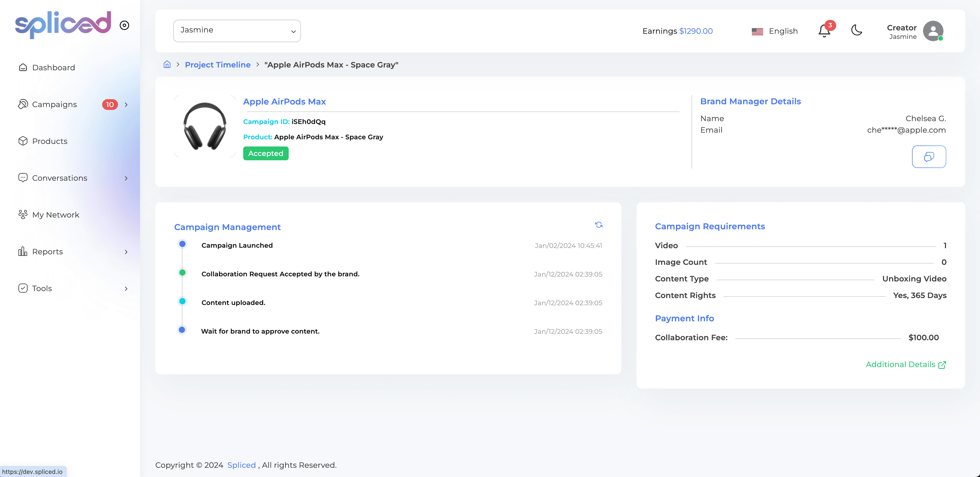The height and width of the screenshot is (477, 980).
Task: Open Conversations menu item
Action: click(60, 178)
